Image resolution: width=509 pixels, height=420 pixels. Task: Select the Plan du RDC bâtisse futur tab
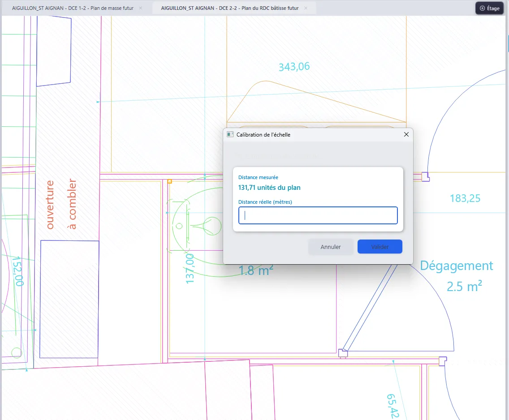[x=230, y=8]
